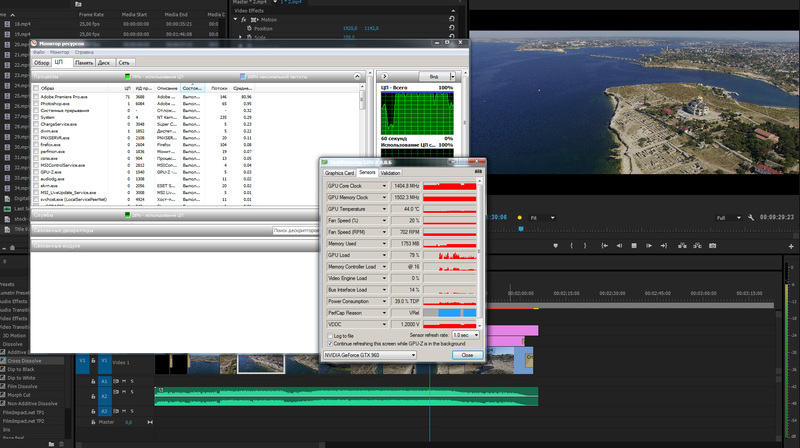800x448 pixels.
Task: Toggle lock on A2 audio track
Action: (x=93, y=396)
